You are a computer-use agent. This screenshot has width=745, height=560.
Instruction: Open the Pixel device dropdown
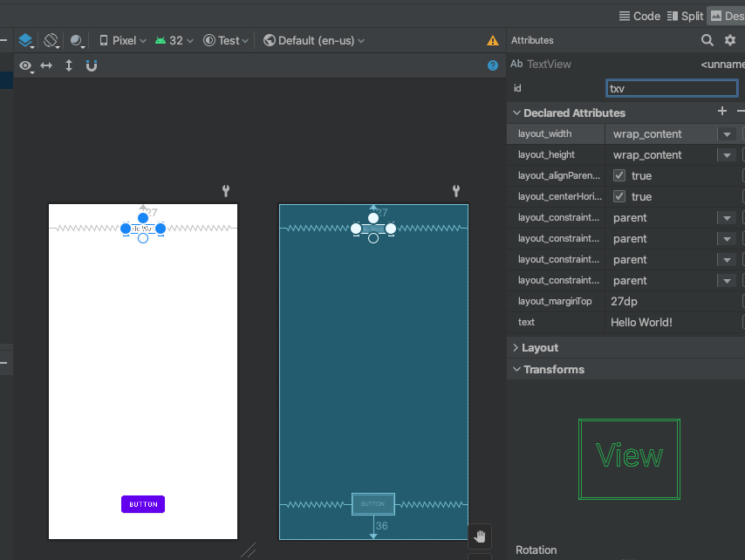click(x=123, y=40)
